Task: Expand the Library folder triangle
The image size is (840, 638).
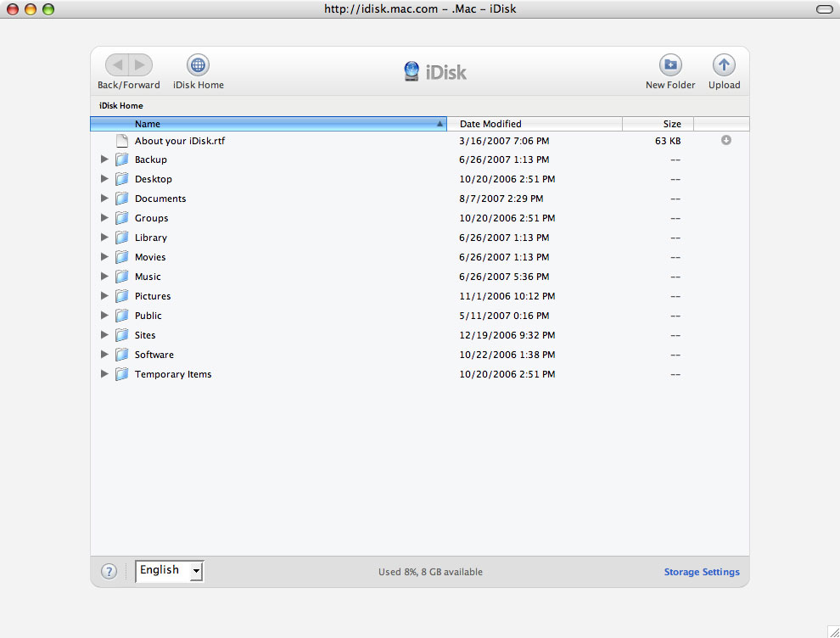Action: (x=104, y=237)
